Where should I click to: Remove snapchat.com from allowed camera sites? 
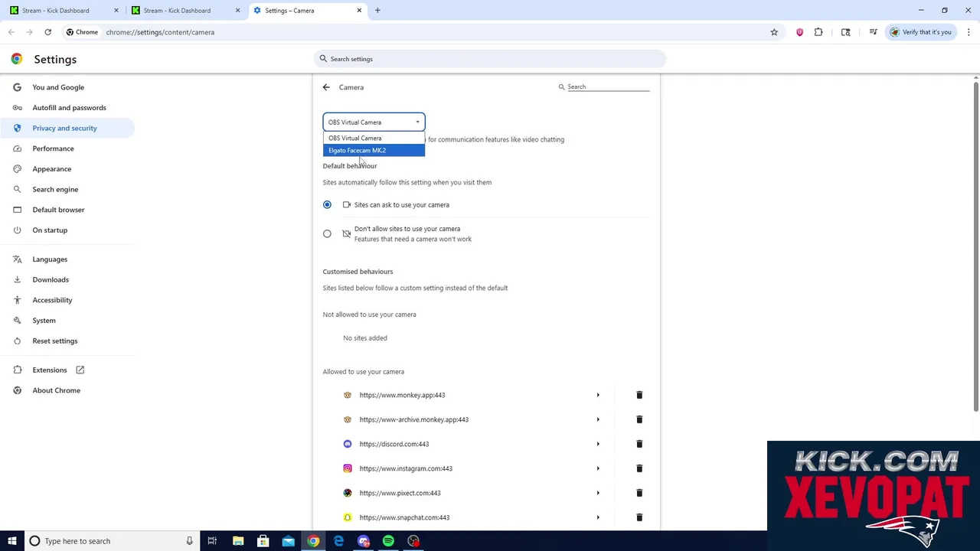coord(639,517)
